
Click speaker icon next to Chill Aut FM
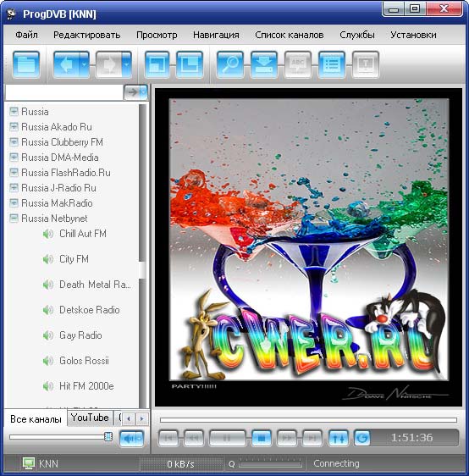(x=48, y=234)
